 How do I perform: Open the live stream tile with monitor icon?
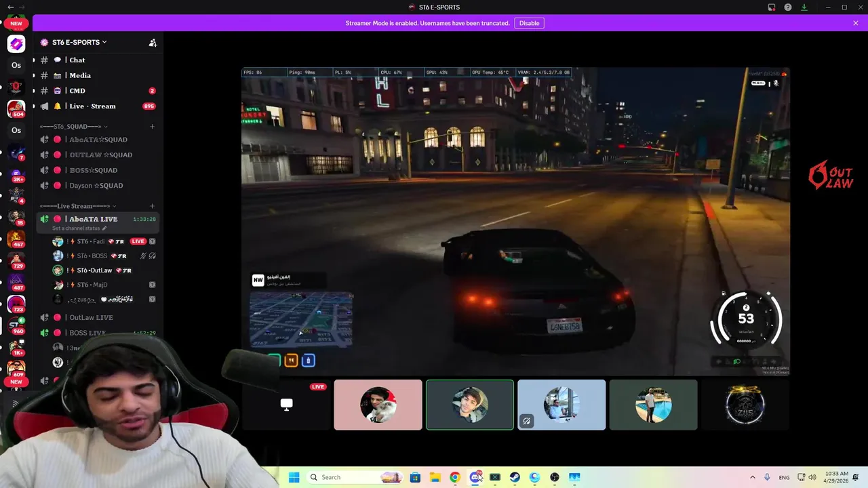[x=286, y=405]
